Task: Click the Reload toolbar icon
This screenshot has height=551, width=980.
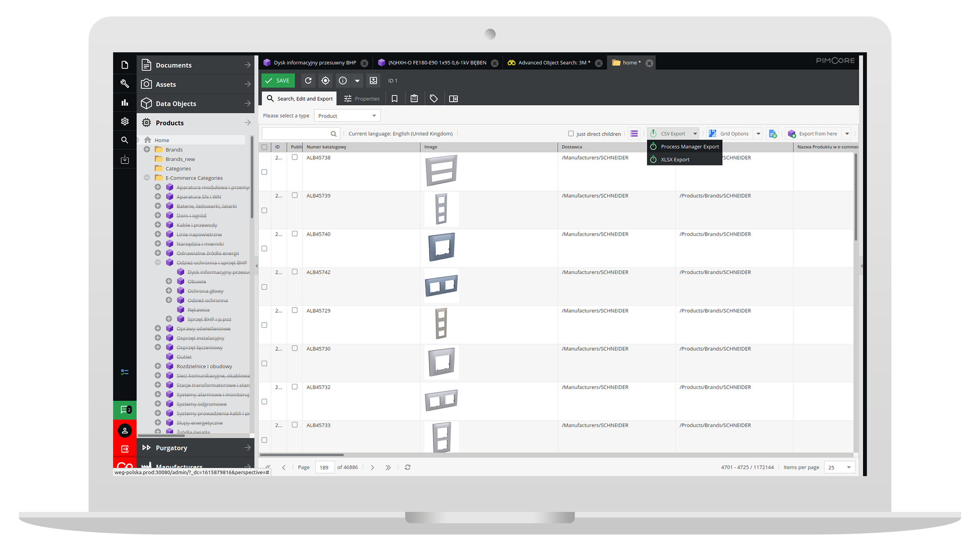Action: pyautogui.click(x=308, y=81)
